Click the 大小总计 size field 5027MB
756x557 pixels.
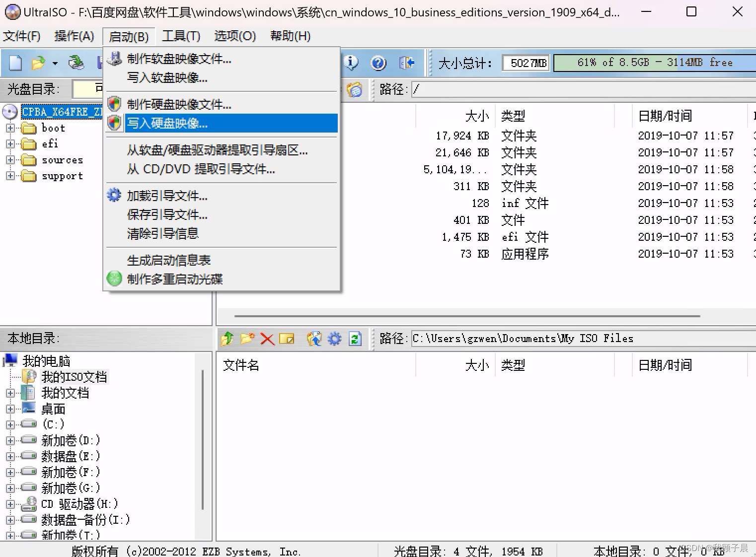coord(526,63)
